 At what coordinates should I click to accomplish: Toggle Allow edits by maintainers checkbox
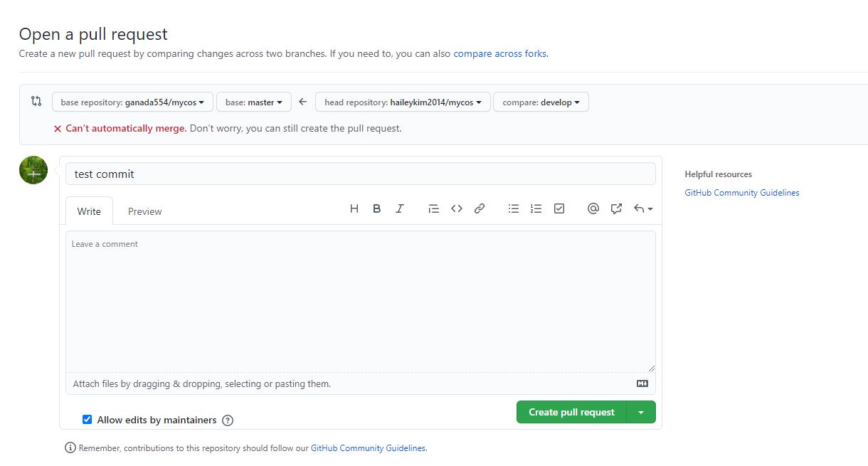(x=88, y=420)
